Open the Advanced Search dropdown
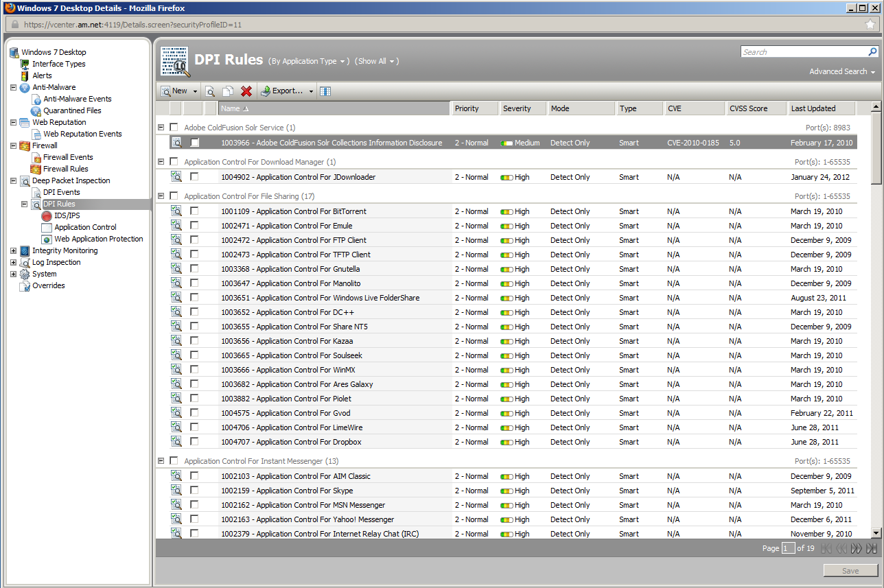The height and width of the screenshot is (588, 884). pyautogui.click(x=841, y=71)
